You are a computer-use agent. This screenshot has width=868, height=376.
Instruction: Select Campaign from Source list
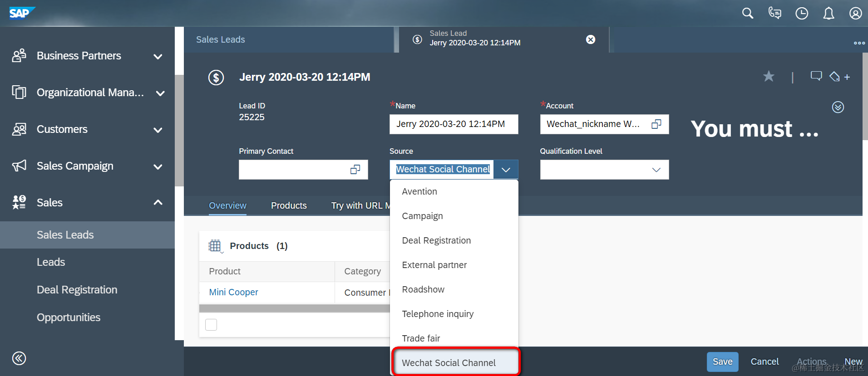[x=454, y=216]
